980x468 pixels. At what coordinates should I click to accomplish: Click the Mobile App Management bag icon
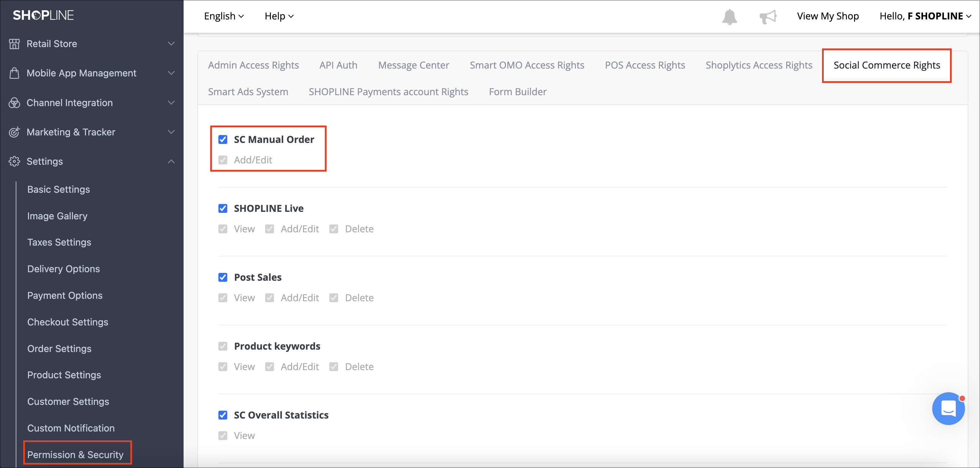point(14,73)
